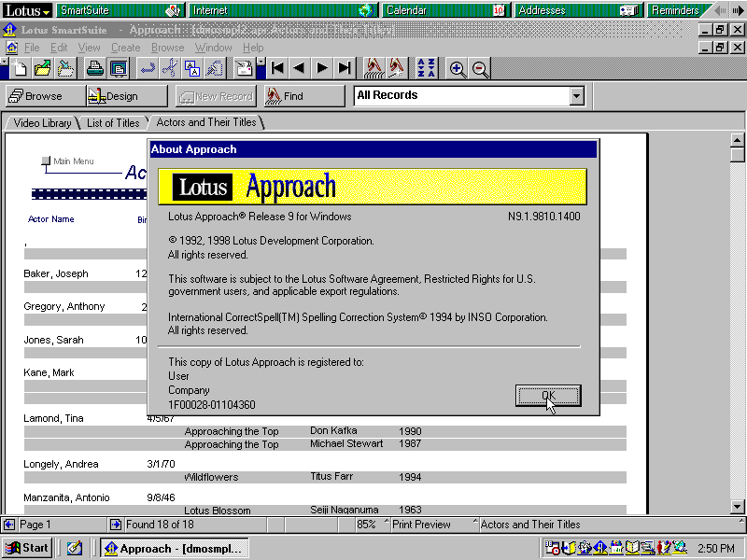Image resolution: width=747 pixels, height=560 pixels.
Task: Open the File menu
Action: (x=32, y=48)
